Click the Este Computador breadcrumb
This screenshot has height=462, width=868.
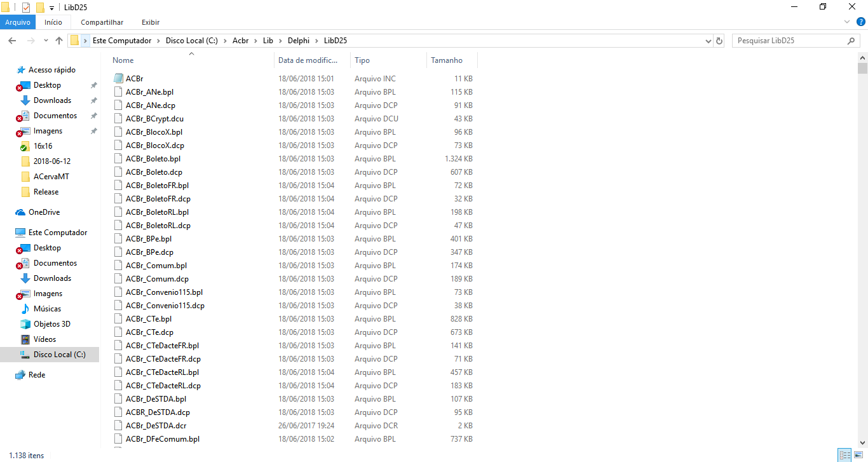click(122, 41)
